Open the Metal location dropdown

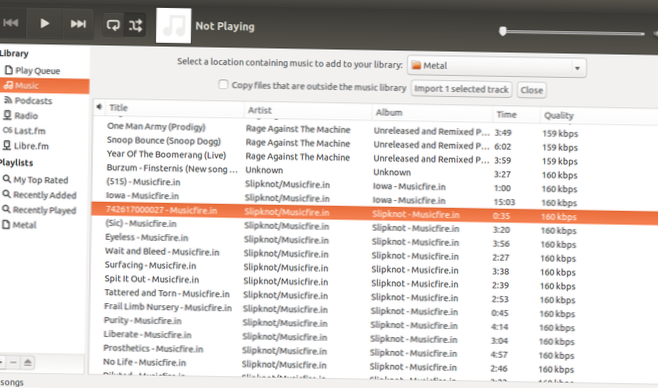(497, 67)
